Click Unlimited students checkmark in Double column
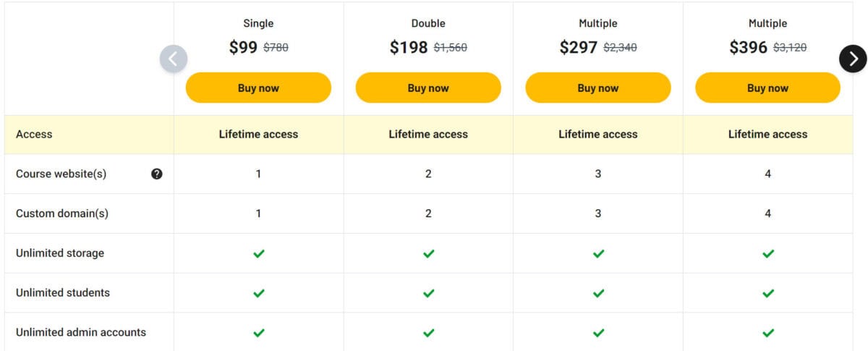Image resolution: width=868 pixels, height=351 pixels. (x=428, y=293)
